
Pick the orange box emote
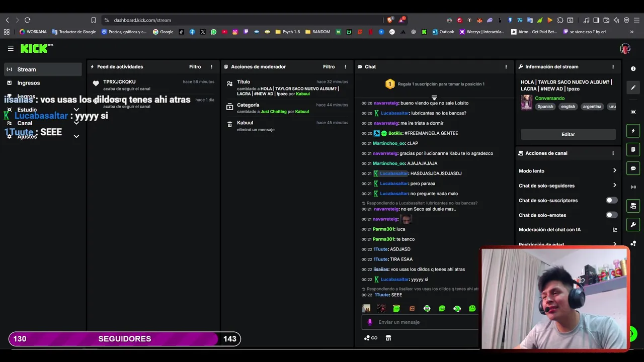click(x=412, y=308)
